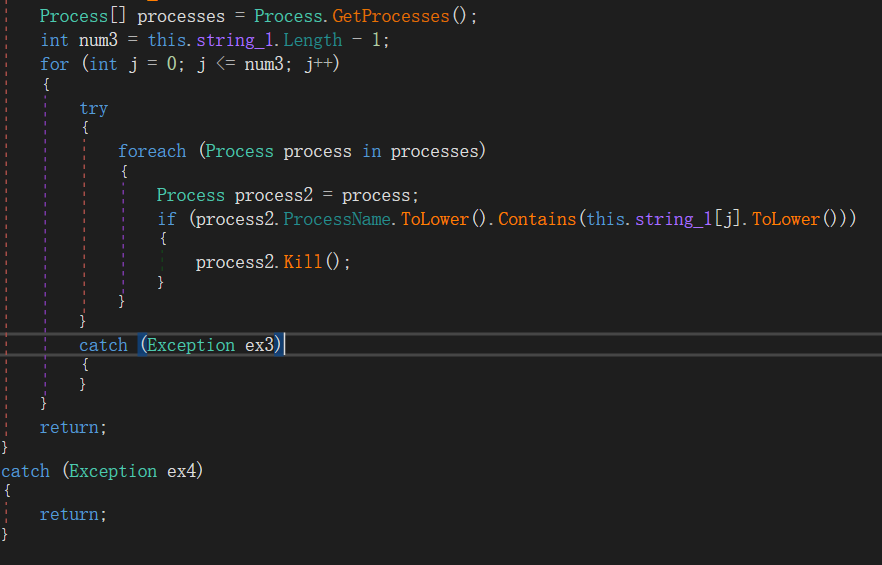The image size is (882, 565).
Task: Click the last ToLower call on the if line
Action: 786,219
